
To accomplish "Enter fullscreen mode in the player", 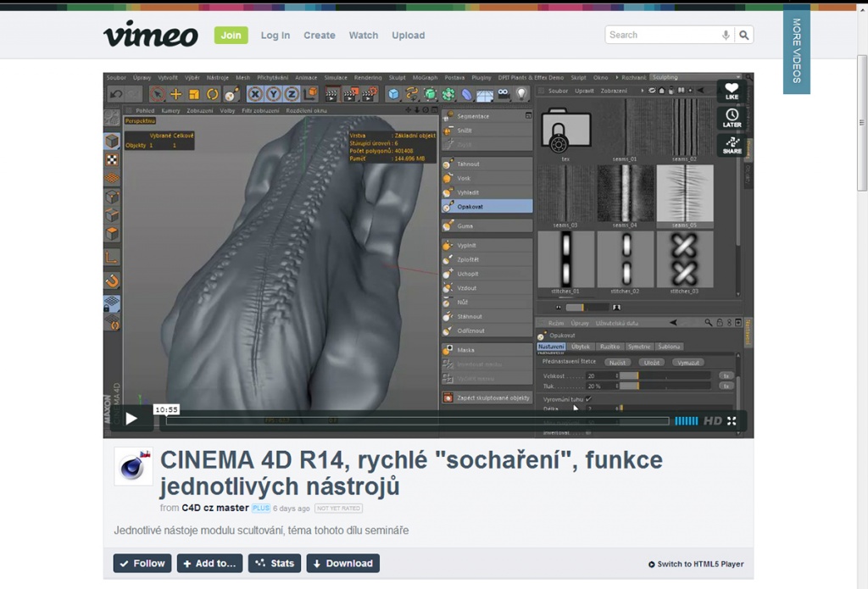I will [732, 421].
